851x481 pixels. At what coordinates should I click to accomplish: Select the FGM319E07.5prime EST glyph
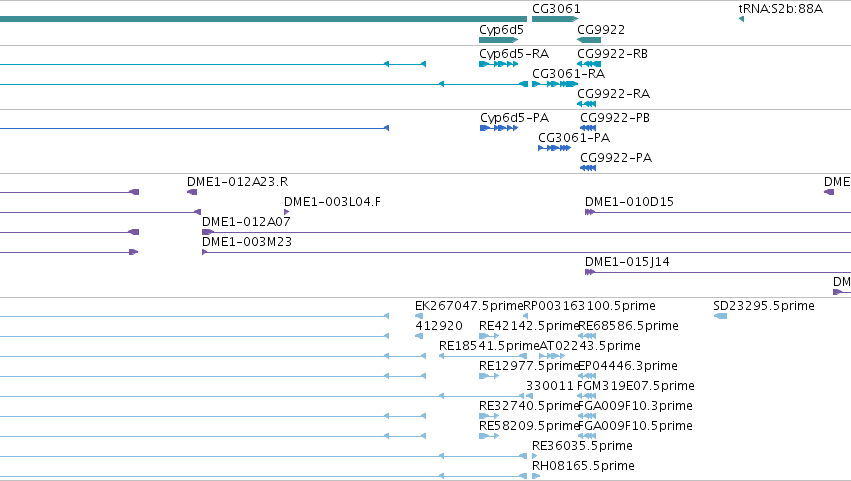pos(587,396)
